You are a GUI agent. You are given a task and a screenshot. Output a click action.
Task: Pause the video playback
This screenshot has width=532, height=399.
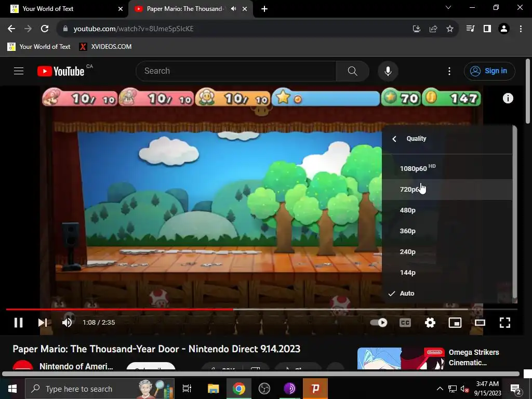19,322
